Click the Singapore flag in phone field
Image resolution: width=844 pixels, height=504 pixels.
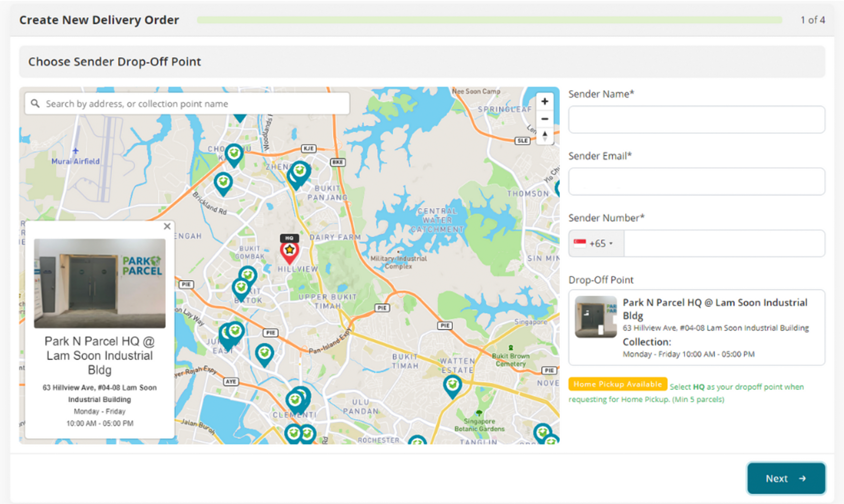pos(580,244)
